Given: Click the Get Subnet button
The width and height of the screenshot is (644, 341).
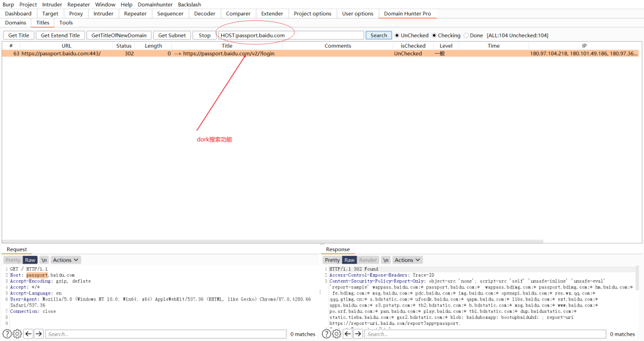Looking at the screenshot, I should tap(172, 35).
